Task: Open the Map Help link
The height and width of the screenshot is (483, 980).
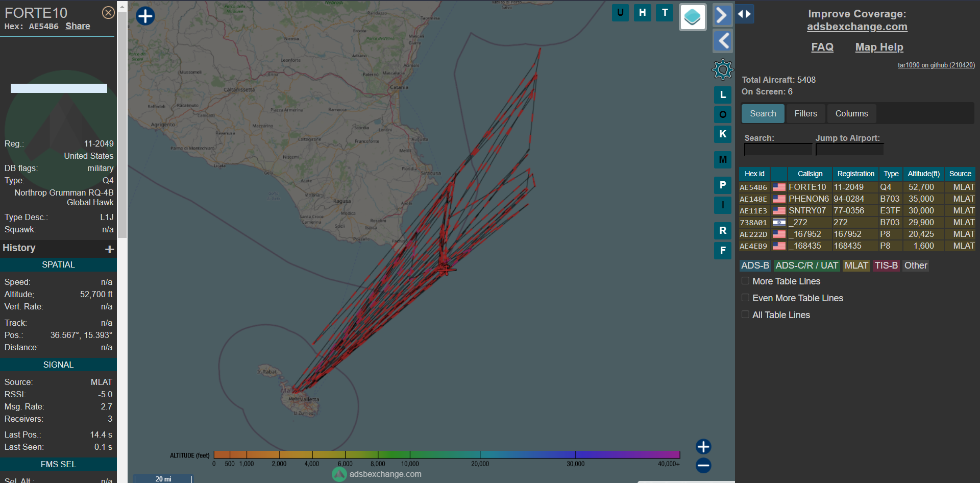Action: tap(879, 47)
